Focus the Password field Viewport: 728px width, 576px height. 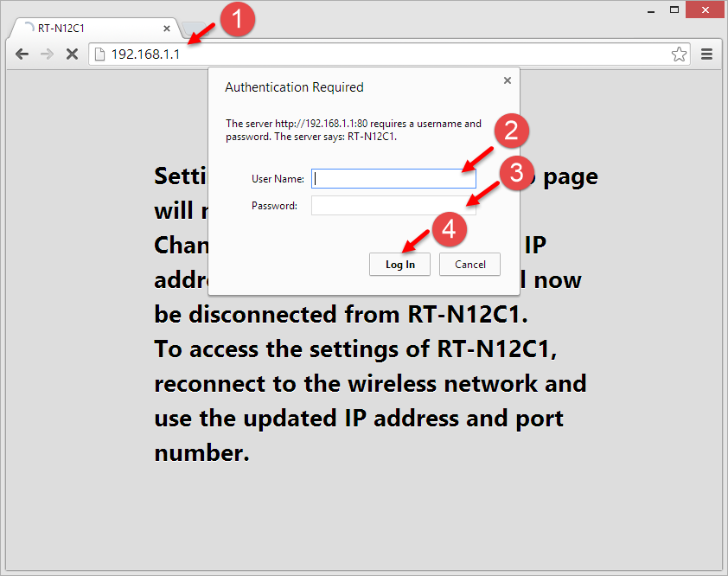coord(393,206)
